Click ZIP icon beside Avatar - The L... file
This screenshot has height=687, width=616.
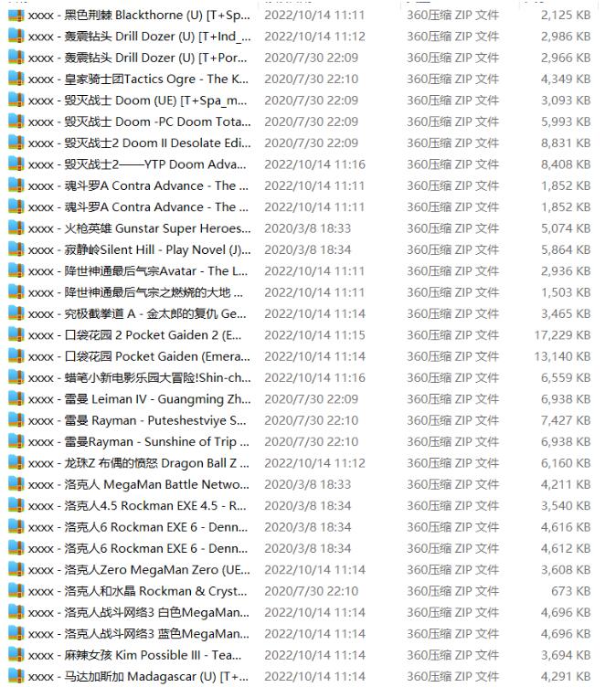(x=16, y=271)
